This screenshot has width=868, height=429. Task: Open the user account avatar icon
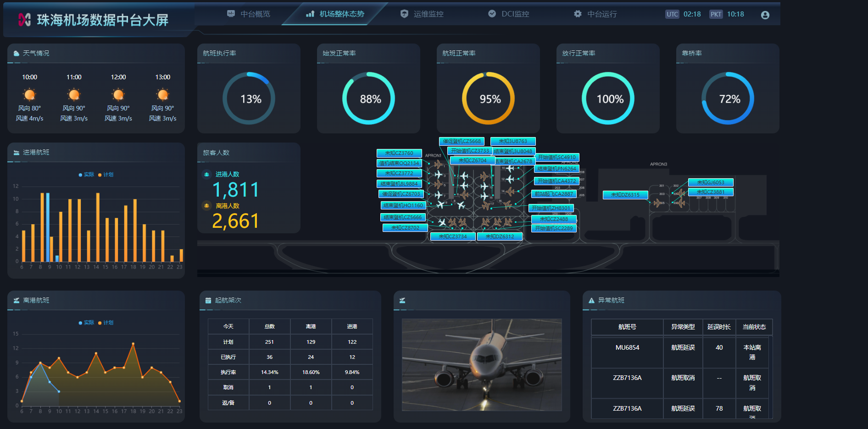coord(765,15)
